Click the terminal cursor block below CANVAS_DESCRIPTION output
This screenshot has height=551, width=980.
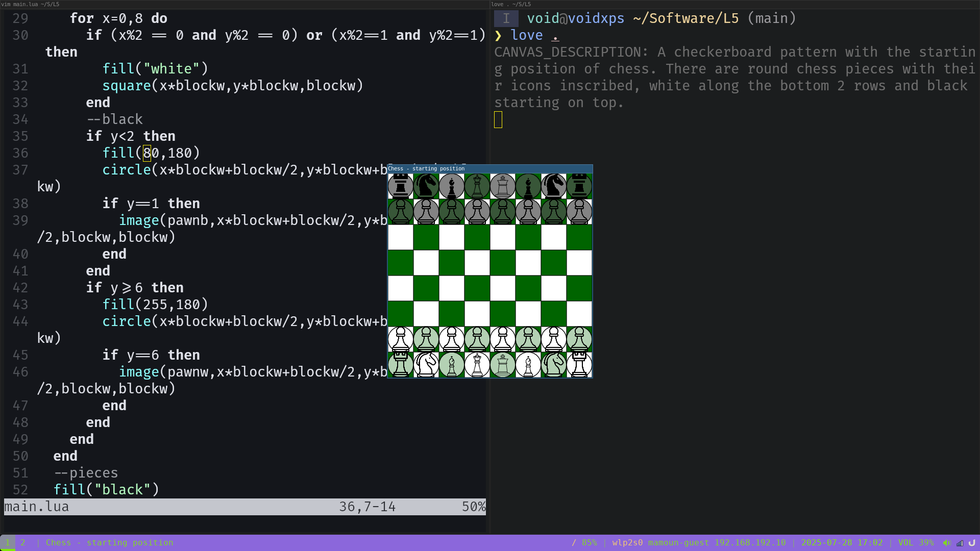click(498, 120)
